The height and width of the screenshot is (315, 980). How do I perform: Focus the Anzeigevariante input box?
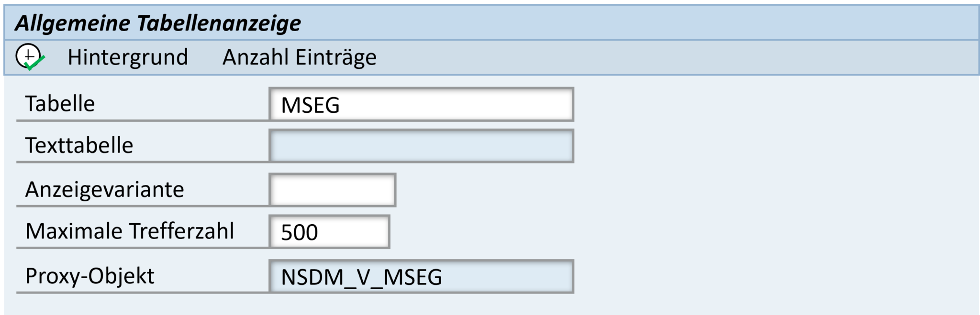pyautogui.click(x=333, y=190)
